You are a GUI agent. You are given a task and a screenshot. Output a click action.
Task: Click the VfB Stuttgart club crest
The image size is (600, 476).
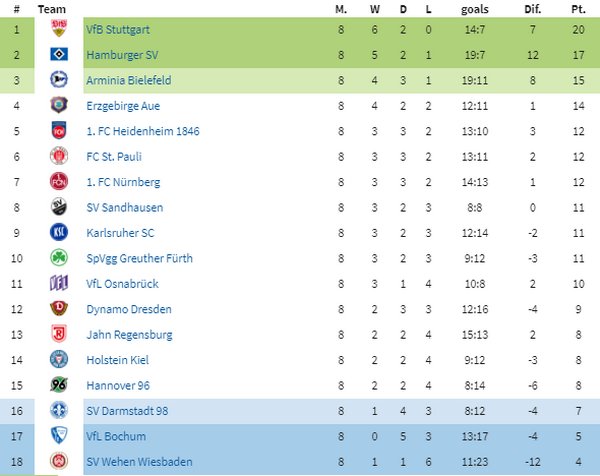[59, 30]
